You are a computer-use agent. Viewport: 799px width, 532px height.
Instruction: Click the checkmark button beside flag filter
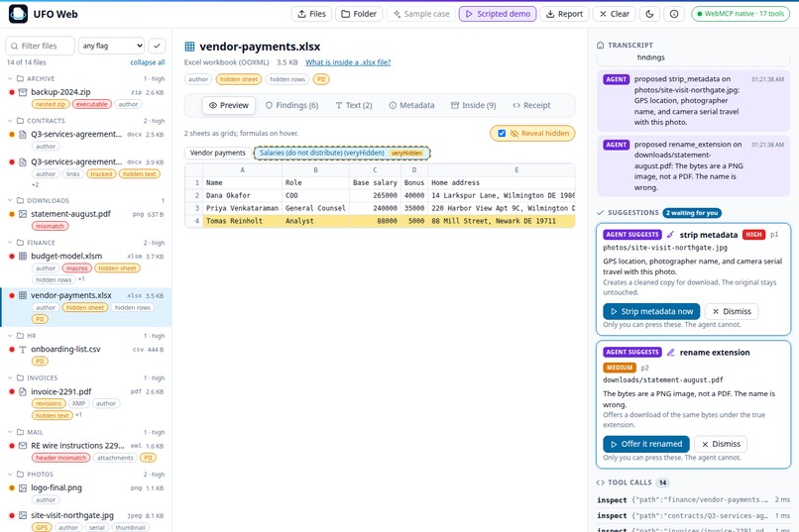(157, 46)
